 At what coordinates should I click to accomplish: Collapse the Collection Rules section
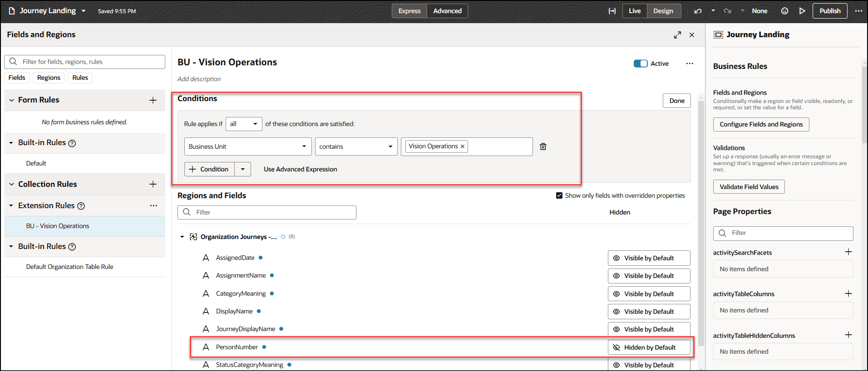[x=12, y=184]
